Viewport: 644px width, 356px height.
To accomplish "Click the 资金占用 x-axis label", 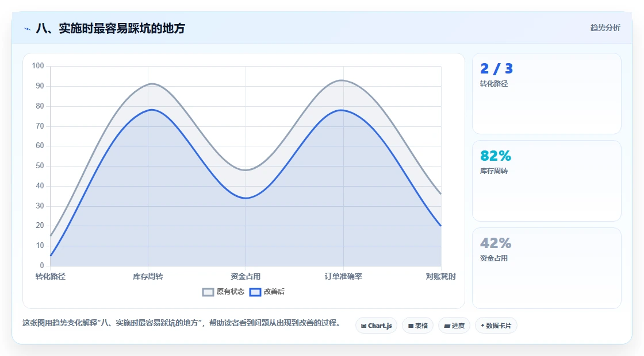I will [x=246, y=276].
